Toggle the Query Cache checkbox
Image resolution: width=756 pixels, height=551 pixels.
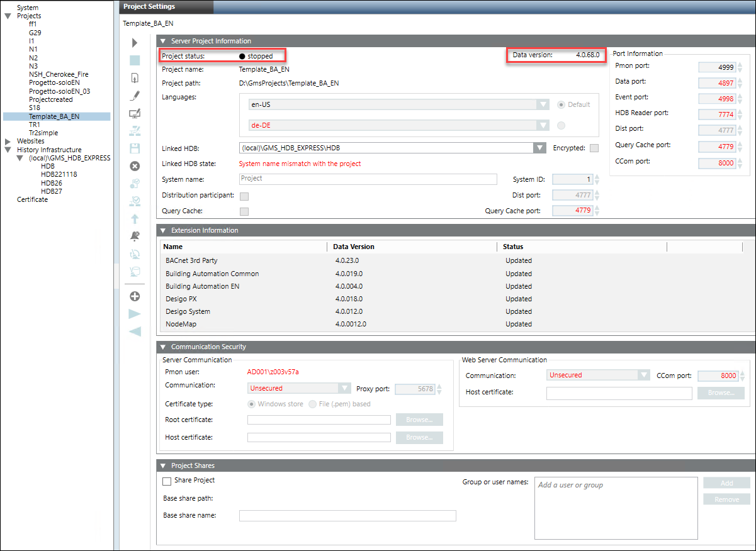point(244,211)
